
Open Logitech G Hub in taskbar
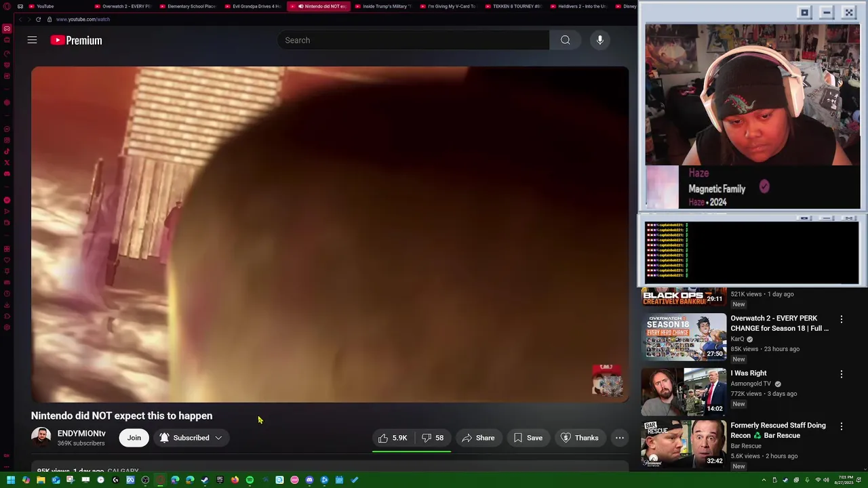[115, 480]
